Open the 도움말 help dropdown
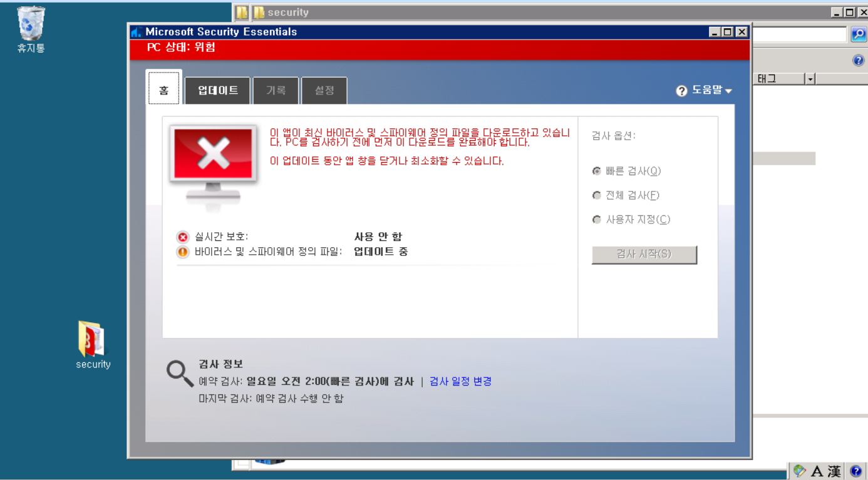The height and width of the screenshot is (480, 868). pyautogui.click(x=711, y=91)
